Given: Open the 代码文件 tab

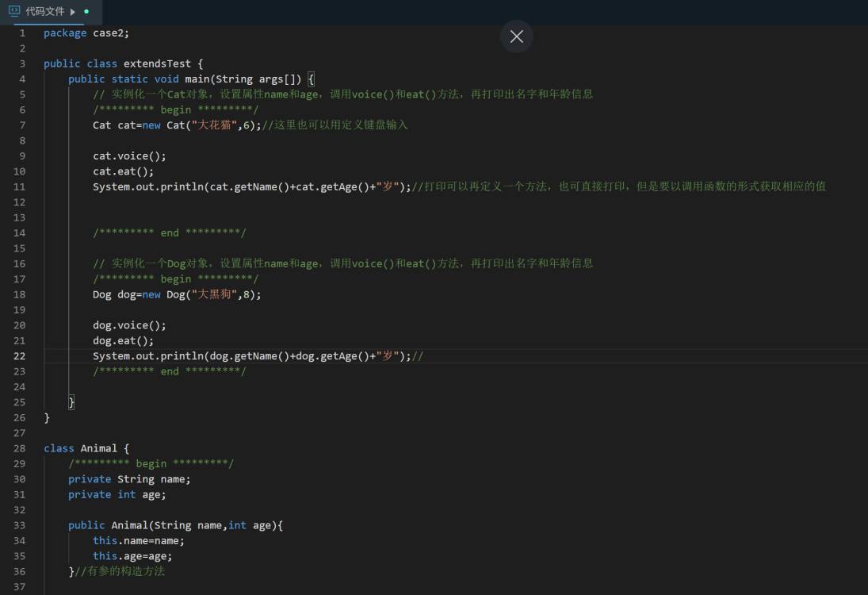Looking at the screenshot, I should [51, 12].
